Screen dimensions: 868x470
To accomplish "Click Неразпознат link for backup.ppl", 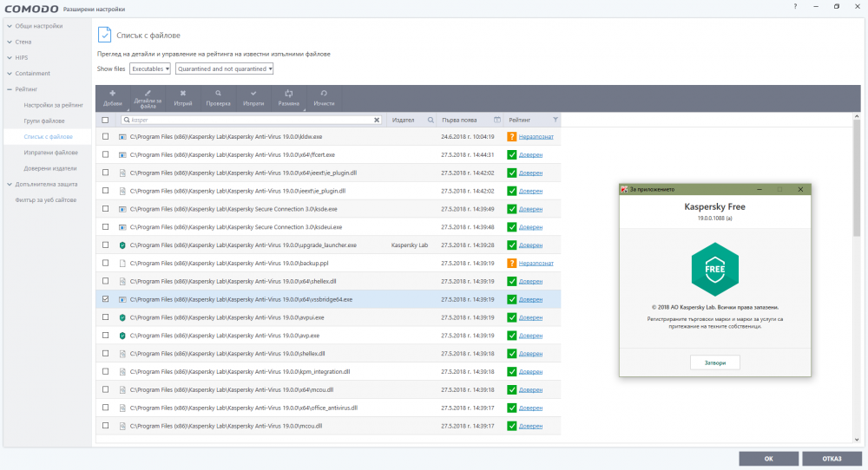I will (x=536, y=264).
